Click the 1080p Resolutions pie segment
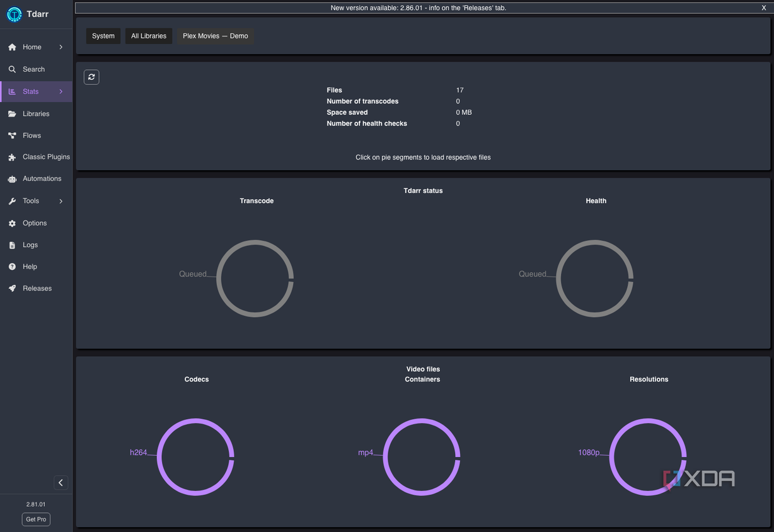Image resolution: width=774 pixels, height=532 pixels. 648,457
